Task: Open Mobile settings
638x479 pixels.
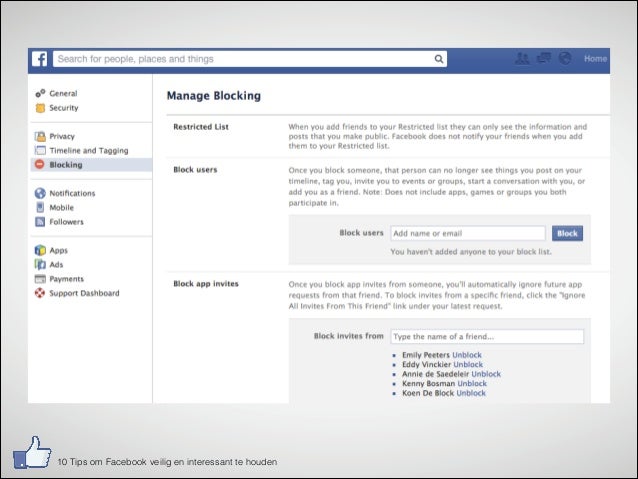Action: [61, 208]
